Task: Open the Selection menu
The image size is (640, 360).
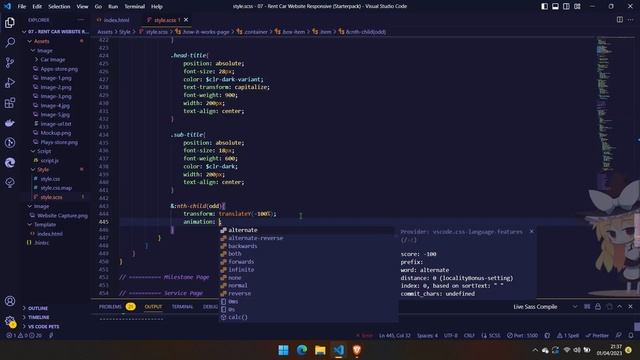Action: pos(59,7)
